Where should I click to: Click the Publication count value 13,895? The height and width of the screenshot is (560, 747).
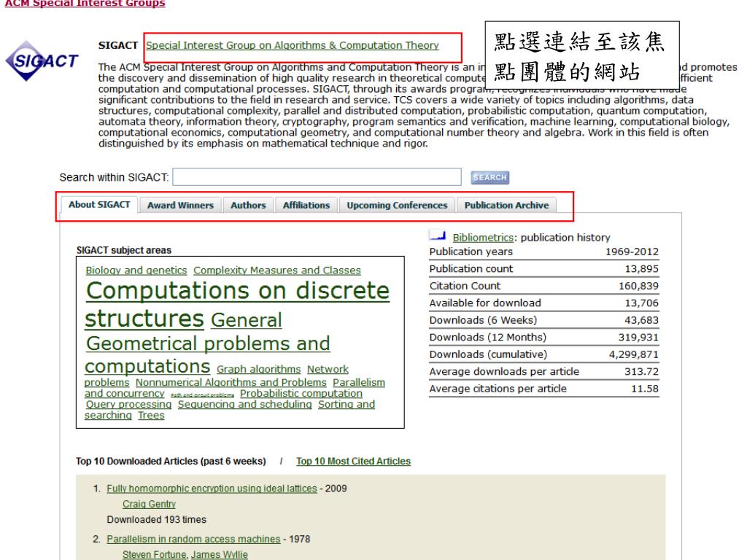point(642,268)
